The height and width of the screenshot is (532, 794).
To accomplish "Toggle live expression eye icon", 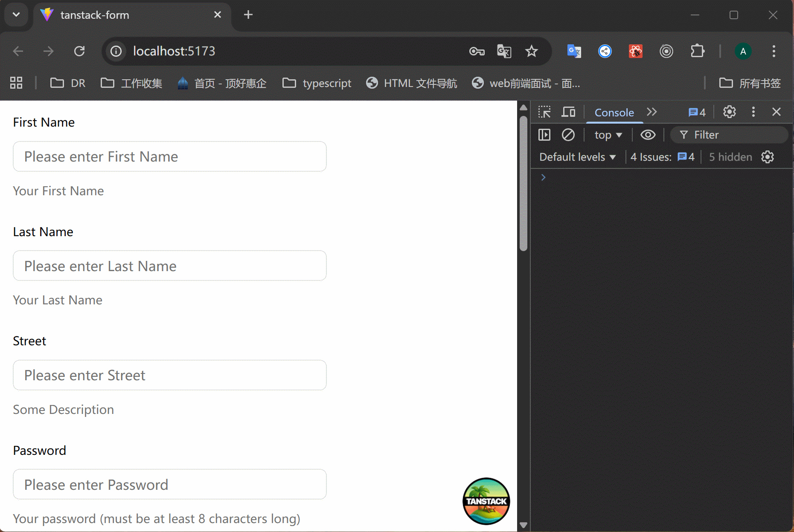I will point(648,135).
